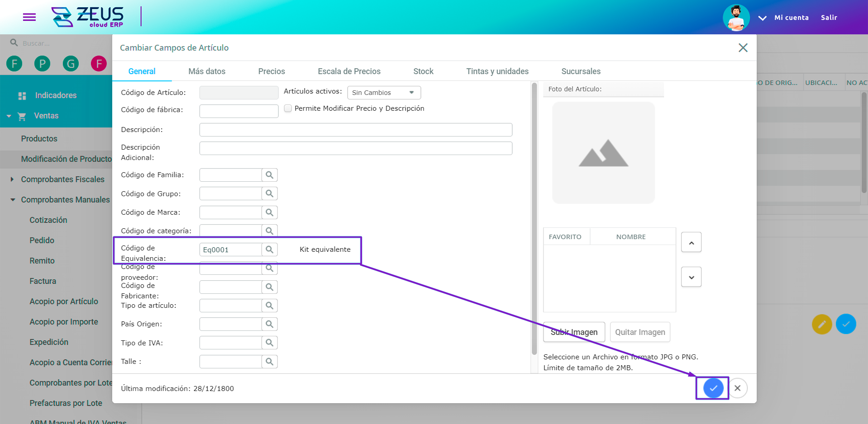
Task: Open the Código de Familia lookup magnifier
Action: coord(269,174)
